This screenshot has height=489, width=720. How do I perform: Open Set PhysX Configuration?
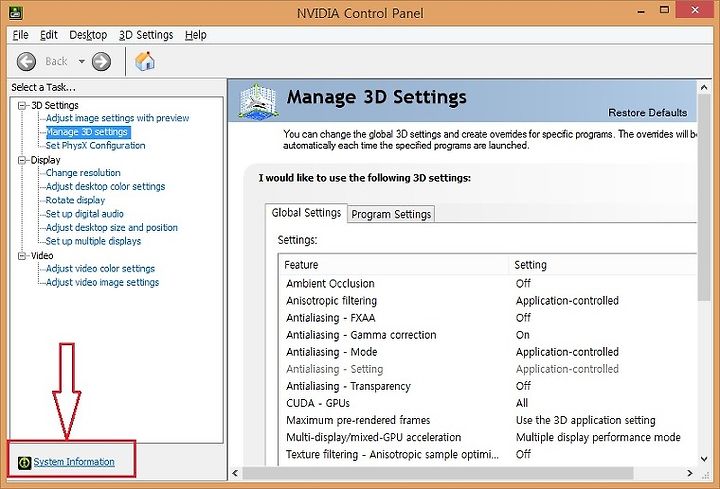96,146
